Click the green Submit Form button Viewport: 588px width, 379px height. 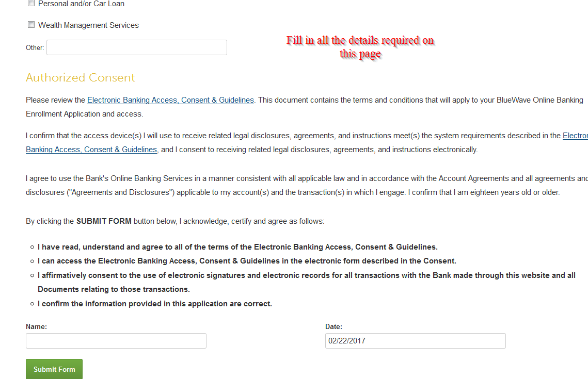coord(54,369)
